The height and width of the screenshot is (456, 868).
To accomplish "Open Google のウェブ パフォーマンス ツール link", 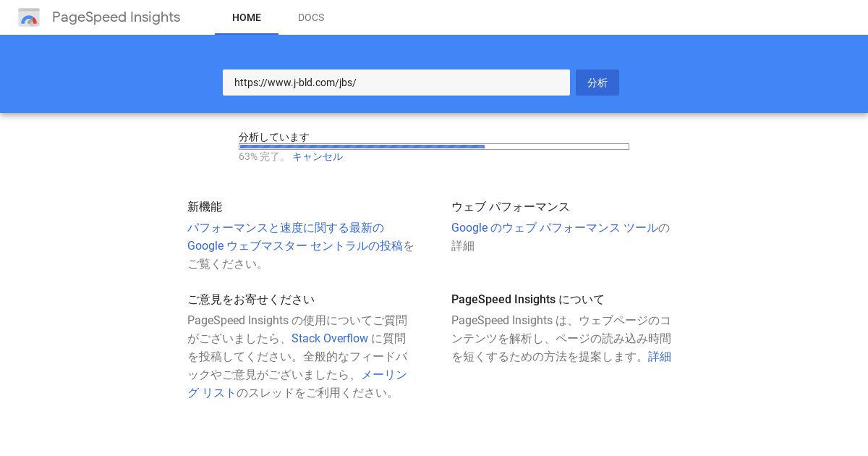I will click(555, 228).
